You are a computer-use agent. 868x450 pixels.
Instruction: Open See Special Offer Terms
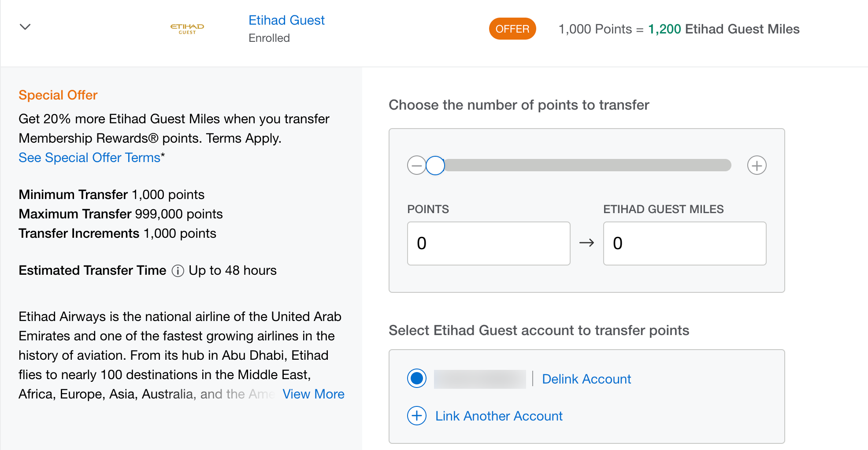pyautogui.click(x=89, y=157)
